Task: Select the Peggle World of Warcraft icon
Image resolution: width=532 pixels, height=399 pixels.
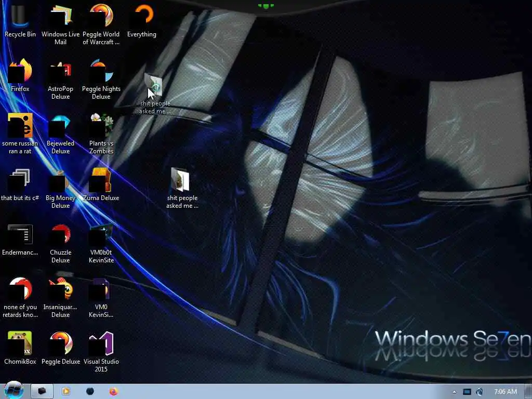Action: (101, 24)
